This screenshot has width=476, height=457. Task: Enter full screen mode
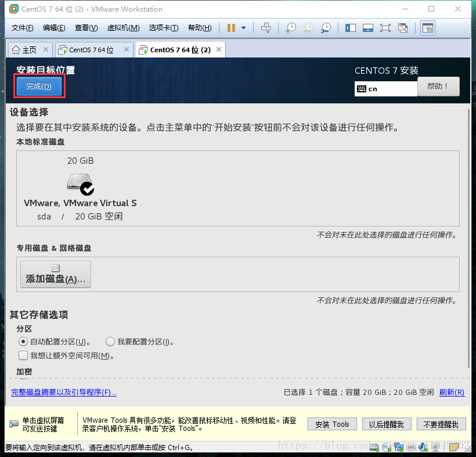click(385, 28)
